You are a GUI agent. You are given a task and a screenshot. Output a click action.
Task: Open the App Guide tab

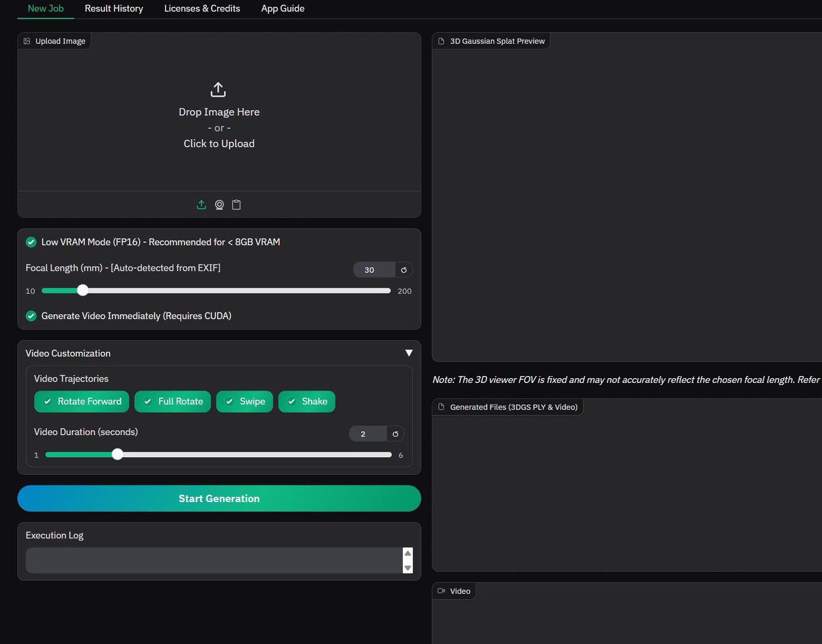tap(283, 8)
